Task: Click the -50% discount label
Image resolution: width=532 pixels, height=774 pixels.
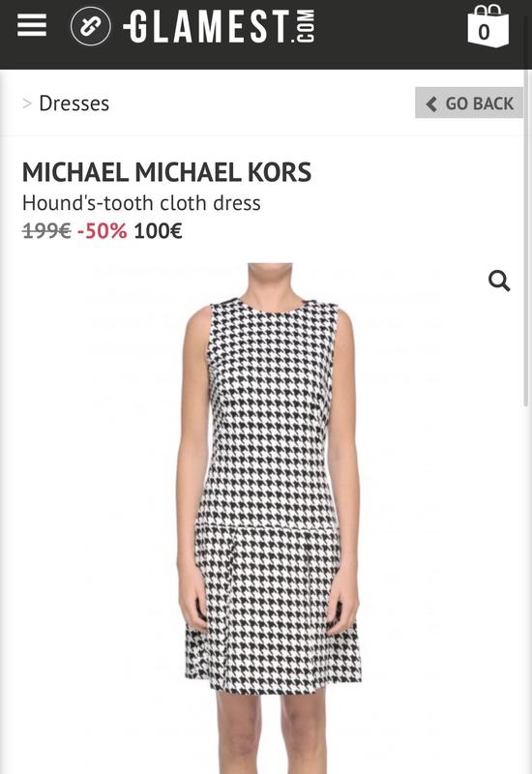Action: click(103, 230)
